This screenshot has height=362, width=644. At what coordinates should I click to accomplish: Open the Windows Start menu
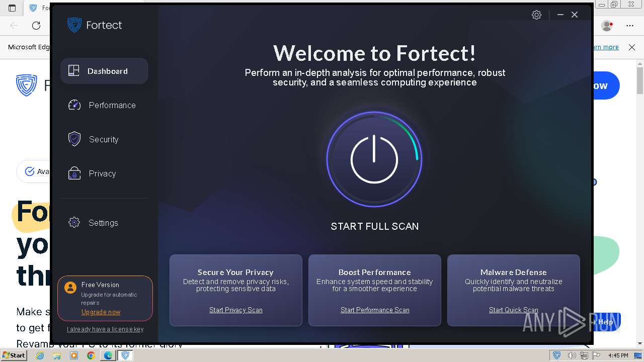point(14,355)
